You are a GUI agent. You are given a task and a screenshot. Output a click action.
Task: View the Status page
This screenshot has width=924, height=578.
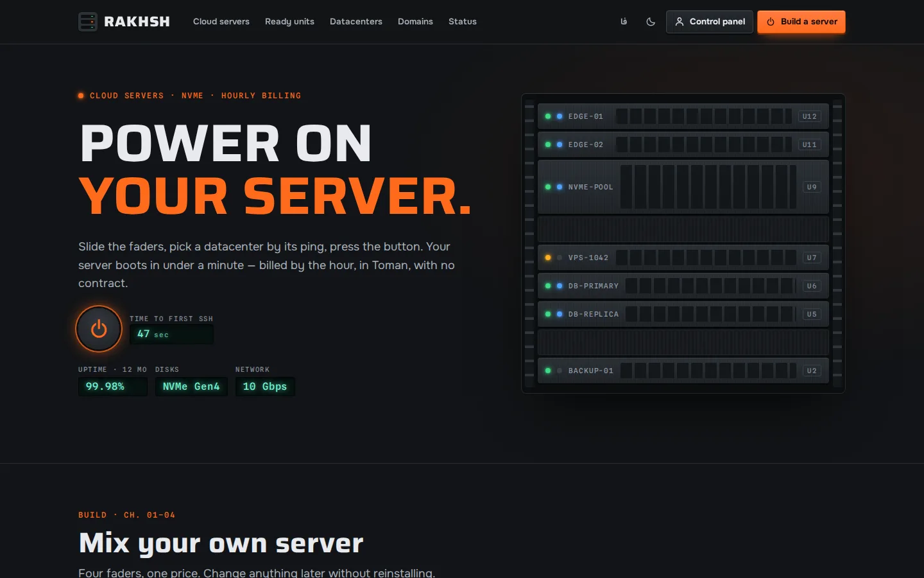[x=463, y=22]
